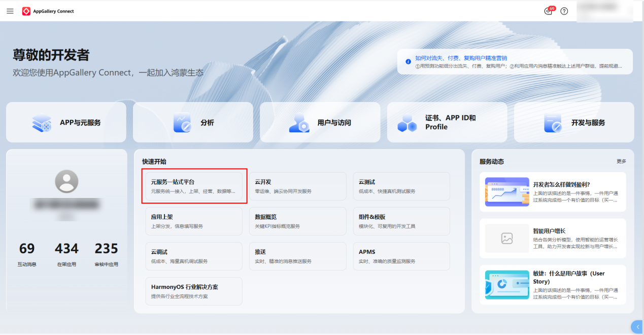Expand the side panel arrow at bottom right
The width and height of the screenshot is (644, 335).
(x=637, y=327)
